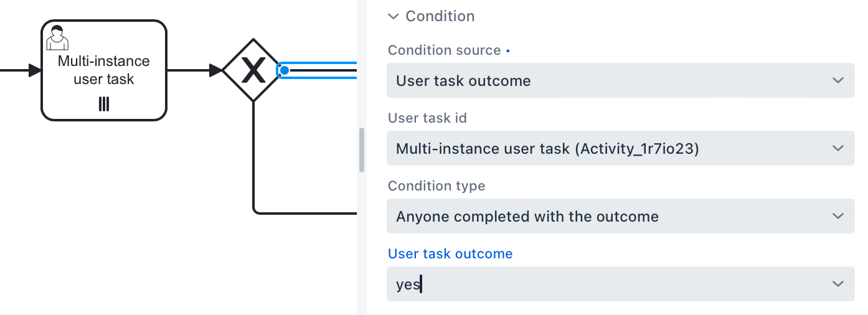This screenshot has height=315, width=868.
Task: Click the properties panel scrollbar thumb
Action: pos(362,150)
